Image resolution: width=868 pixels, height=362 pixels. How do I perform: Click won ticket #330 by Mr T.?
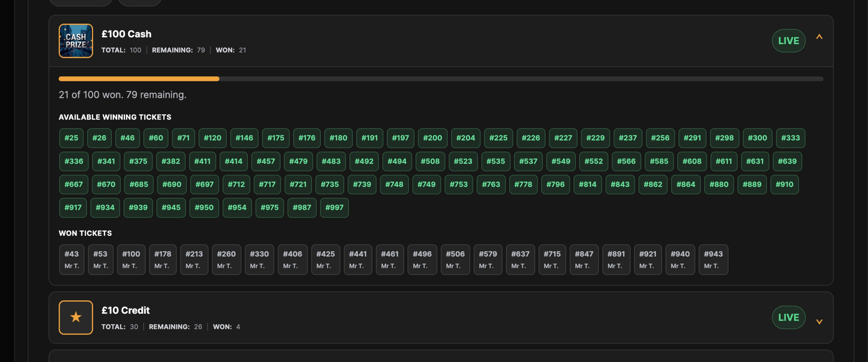(259, 260)
